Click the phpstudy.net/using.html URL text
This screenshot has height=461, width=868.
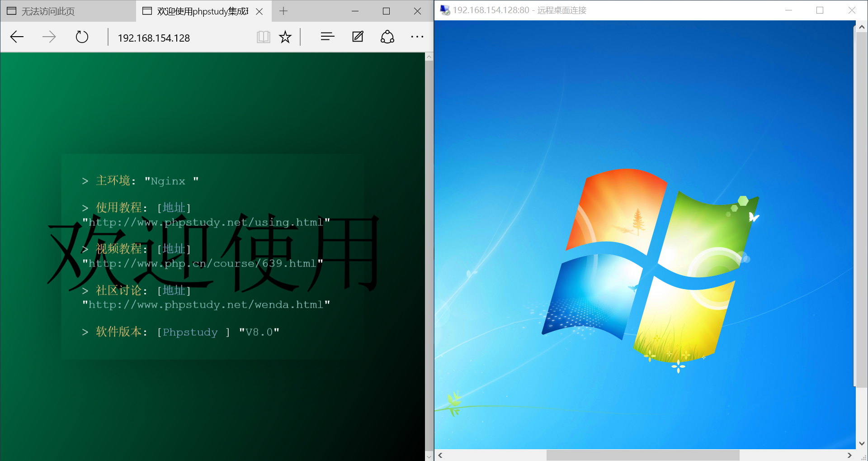pyautogui.click(x=206, y=222)
